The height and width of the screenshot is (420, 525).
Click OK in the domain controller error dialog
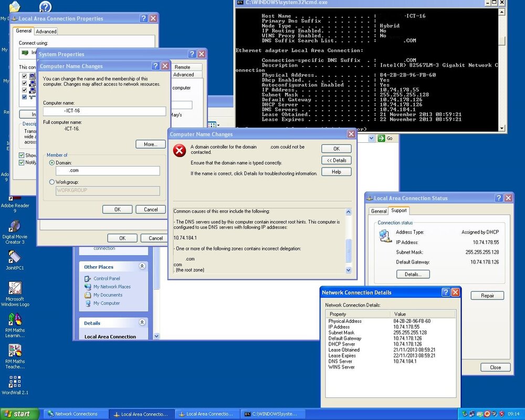coord(337,149)
